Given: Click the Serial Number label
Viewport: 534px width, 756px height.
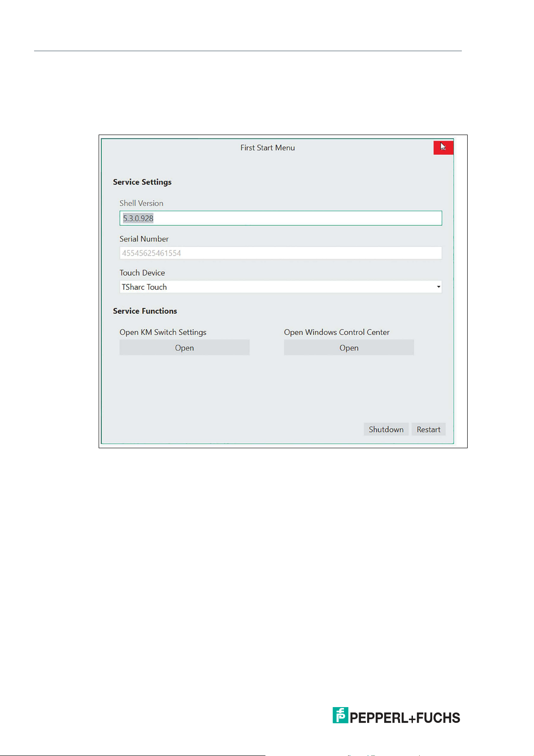Looking at the screenshot, I should click(144, 239).
